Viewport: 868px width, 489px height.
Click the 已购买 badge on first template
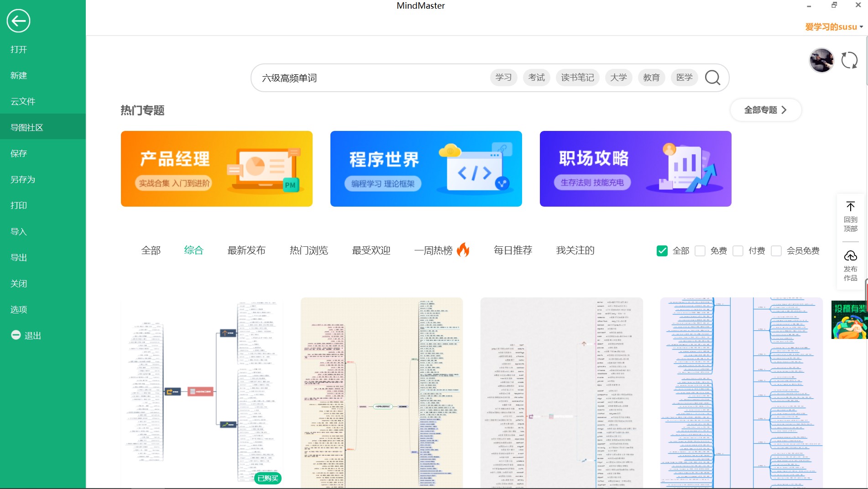(268, 478)
